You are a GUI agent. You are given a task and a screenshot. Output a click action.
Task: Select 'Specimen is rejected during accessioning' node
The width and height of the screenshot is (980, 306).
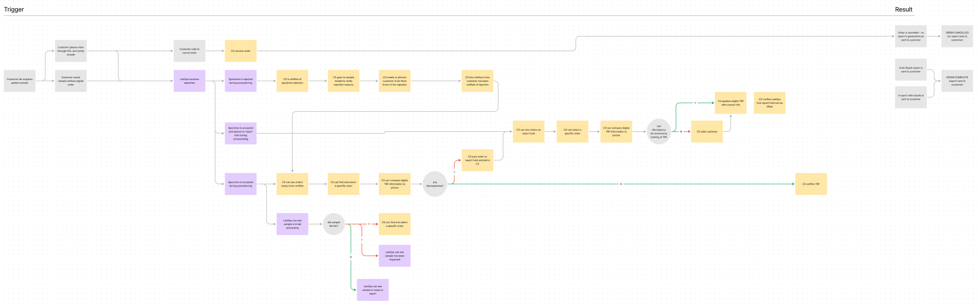coord(240,81)
